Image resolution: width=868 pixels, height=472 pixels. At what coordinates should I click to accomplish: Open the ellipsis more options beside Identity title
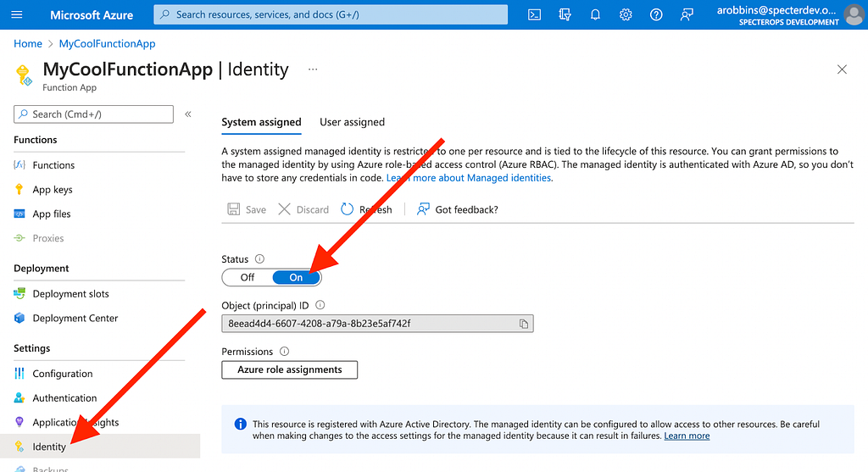tap(313, 69)
